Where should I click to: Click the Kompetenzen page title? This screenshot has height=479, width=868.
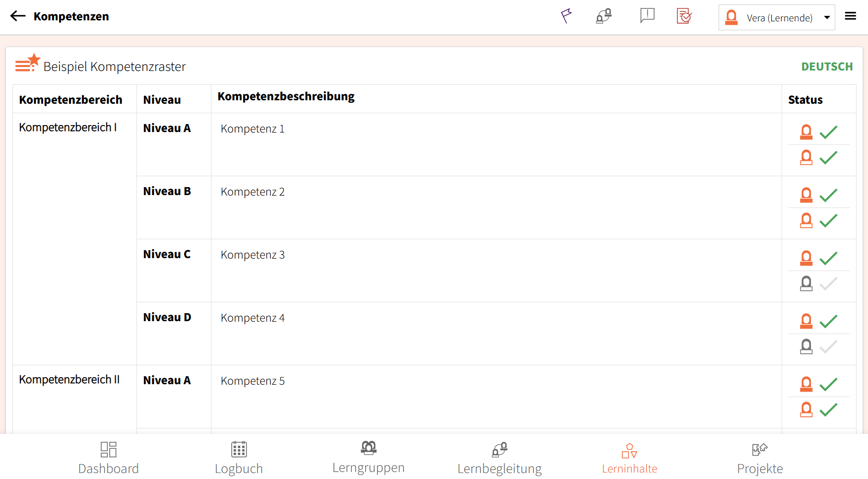click(71, 16)
